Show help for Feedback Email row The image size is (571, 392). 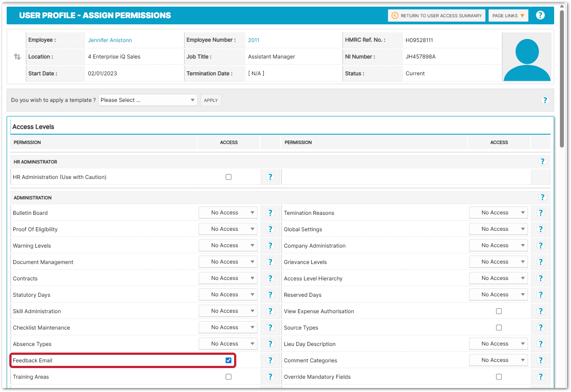click(270, 360)
